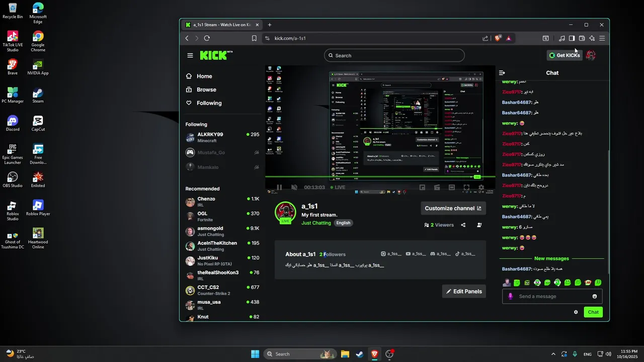
Task: Click the share stream icon
Action: 463,225
